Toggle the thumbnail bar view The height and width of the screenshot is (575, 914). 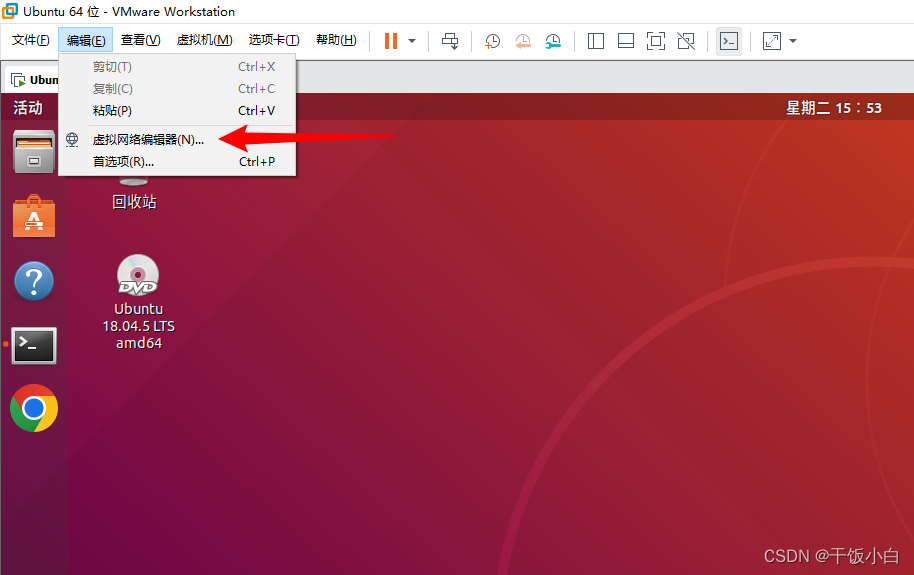click(626, 41)
